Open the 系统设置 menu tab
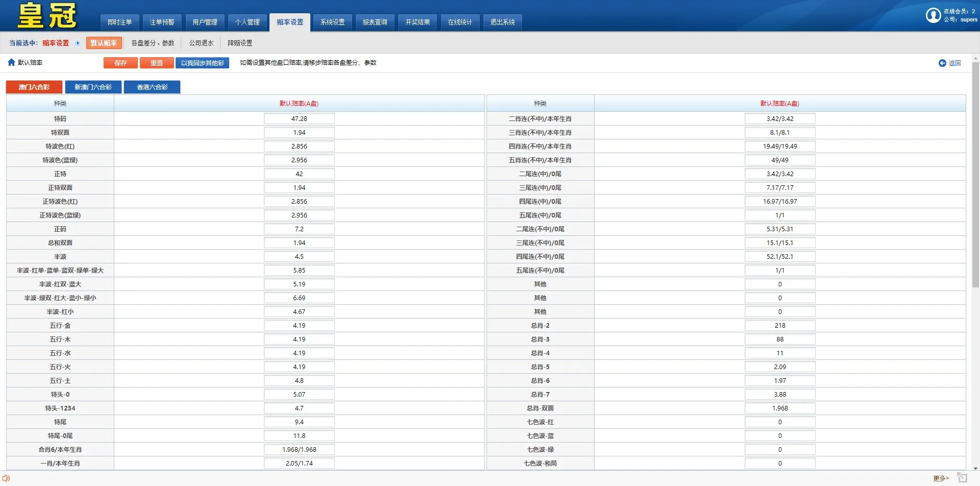The height and width of the screenshot is (486, 980). coord(332,22)
